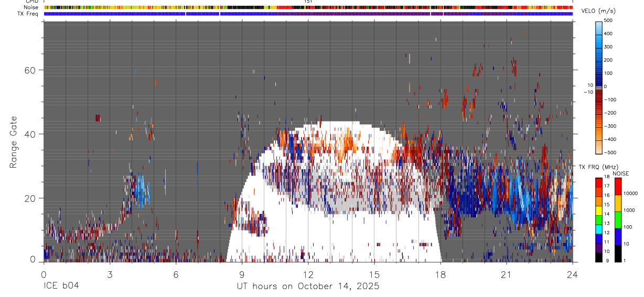Click the x-axis hour label 9
644x297 pixels.
click(242, 274)
